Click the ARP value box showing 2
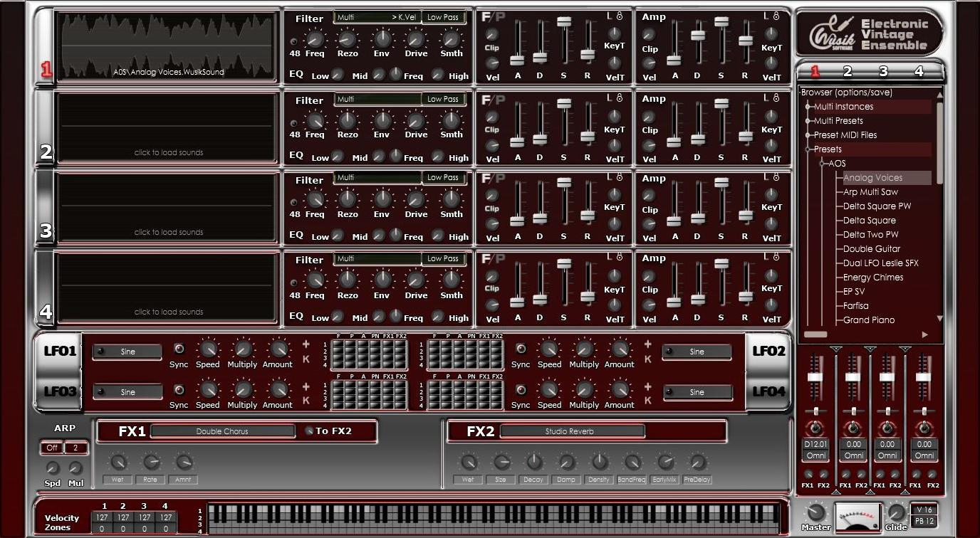The image size is (980, 538). pyautogui.click(x=75, y=448)
